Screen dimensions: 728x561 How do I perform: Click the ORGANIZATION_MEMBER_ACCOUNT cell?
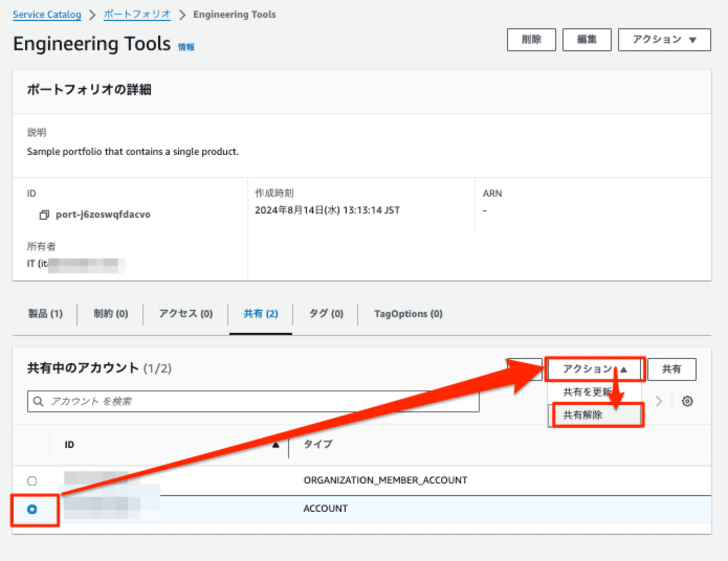coord(385,480)
